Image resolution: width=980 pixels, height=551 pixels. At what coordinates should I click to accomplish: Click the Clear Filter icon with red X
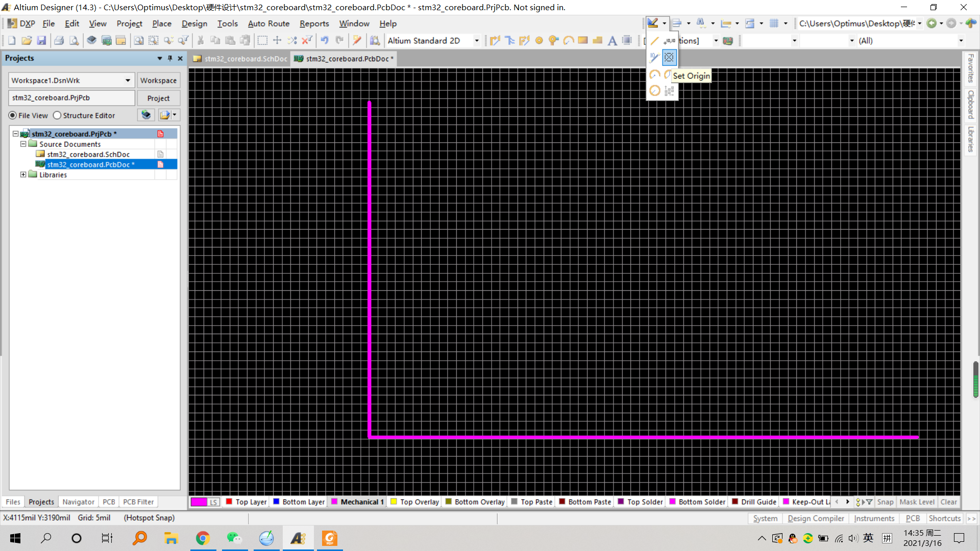(x=306, y=41)
